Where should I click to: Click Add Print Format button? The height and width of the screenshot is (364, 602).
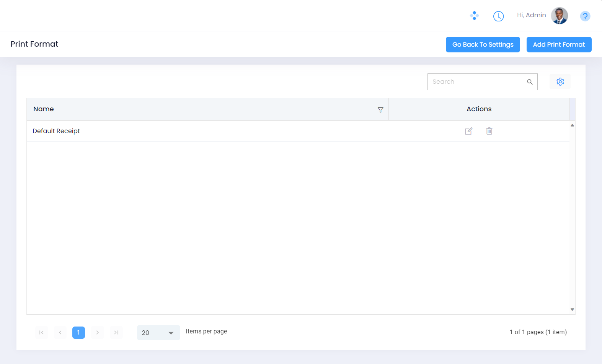click(x=559, y=44)
